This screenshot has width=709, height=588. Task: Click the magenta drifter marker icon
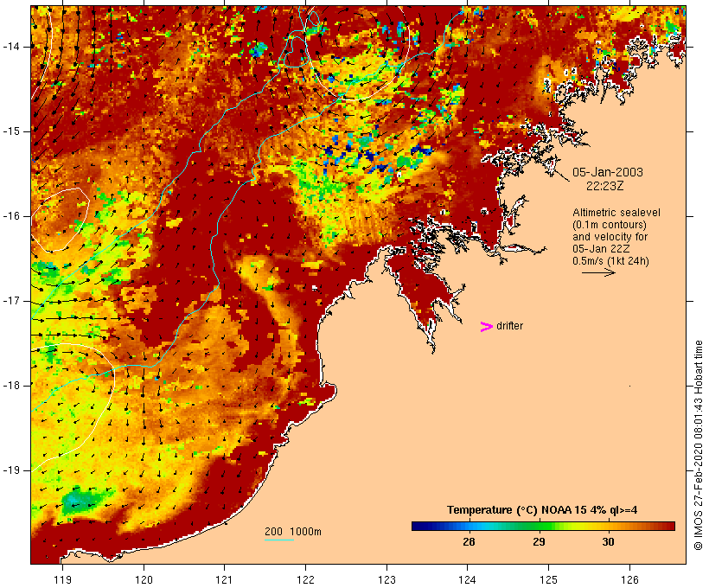coord(487,327)
